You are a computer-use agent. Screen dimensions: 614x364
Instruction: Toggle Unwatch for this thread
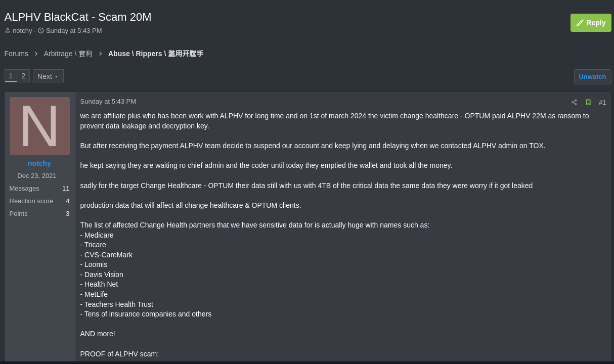pos(592,77)
